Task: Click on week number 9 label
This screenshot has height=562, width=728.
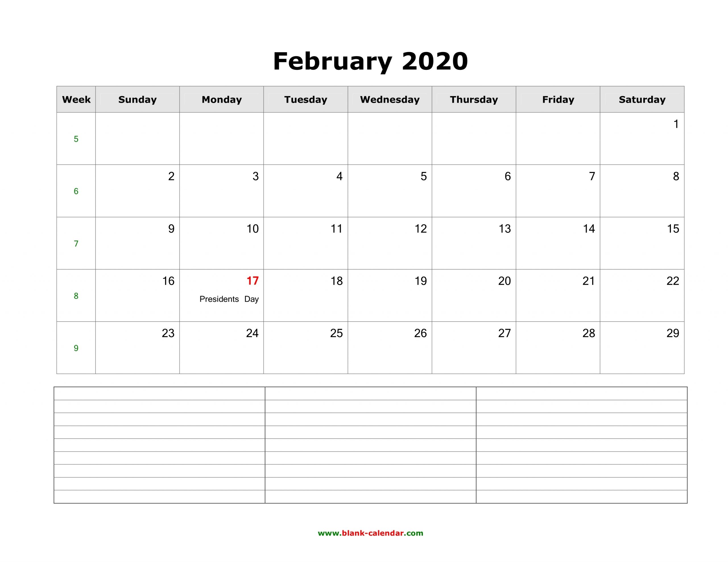Action: click(76, 348)
